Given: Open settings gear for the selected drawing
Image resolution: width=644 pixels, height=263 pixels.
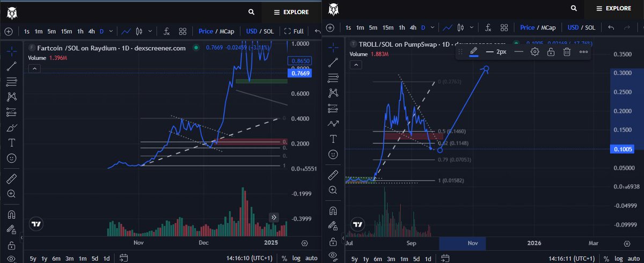Looking at the screenshot, I should point(535,52).
